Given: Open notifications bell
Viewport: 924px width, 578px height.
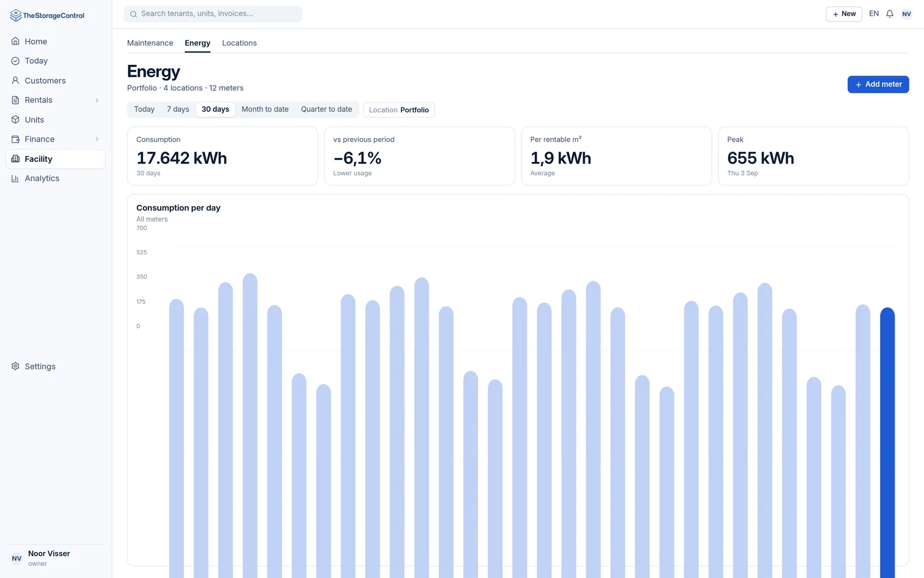Looking at the screenshot, I should [x=890, y=14].
